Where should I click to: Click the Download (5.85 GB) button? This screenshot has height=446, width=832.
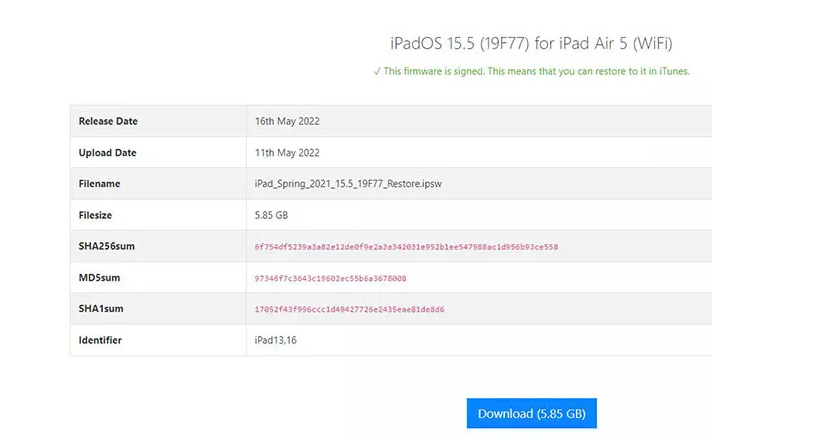click(x=532, y=413)
